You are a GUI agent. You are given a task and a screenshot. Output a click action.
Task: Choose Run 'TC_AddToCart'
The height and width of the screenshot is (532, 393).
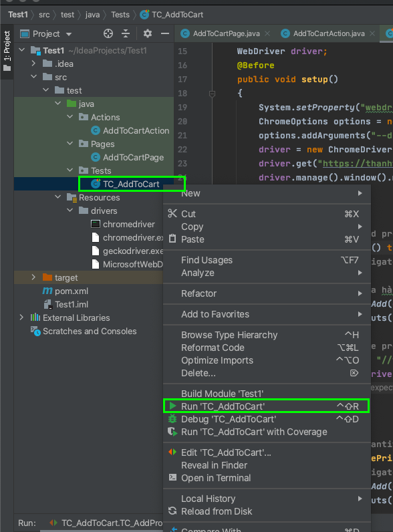tap(267, 406)
